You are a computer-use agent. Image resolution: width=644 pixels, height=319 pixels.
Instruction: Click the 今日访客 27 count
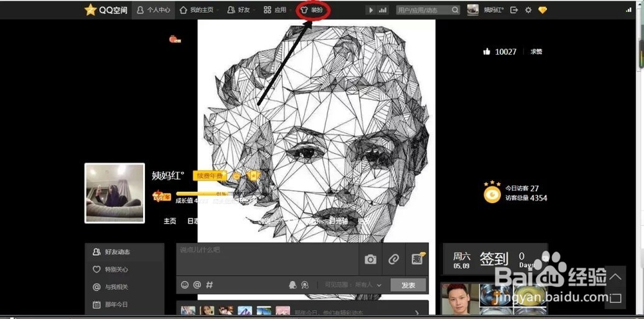[522, 188]
